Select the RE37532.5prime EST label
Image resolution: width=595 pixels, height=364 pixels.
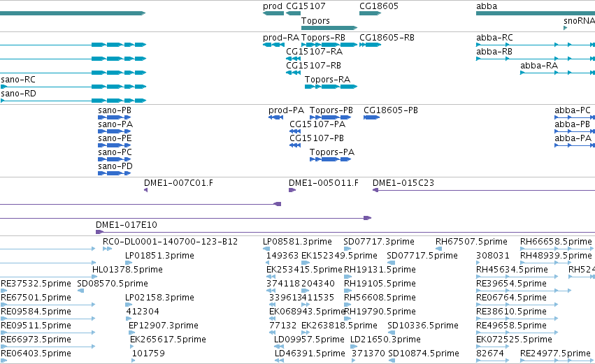tap(36, 284)
